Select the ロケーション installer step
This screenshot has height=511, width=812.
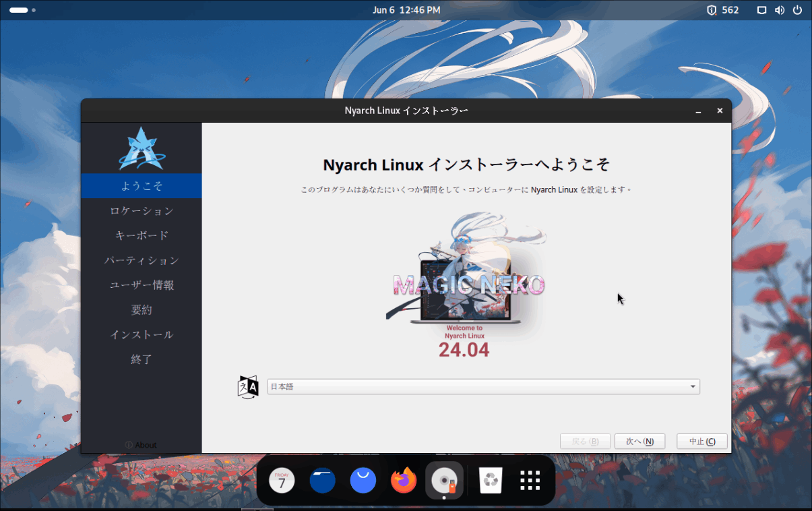(x=142, y=210)
